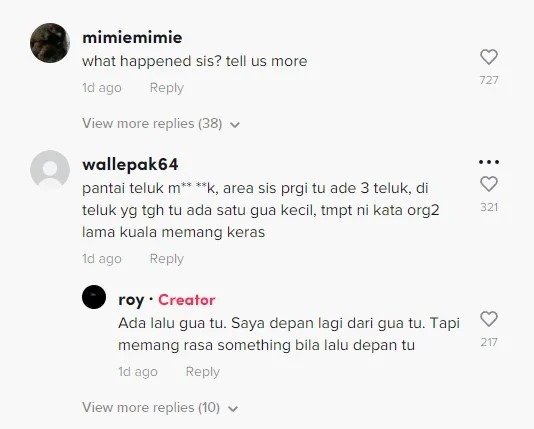Open the wallepak64 username link
This screenshot has height=429, width=534.
[x=130, y=165]
